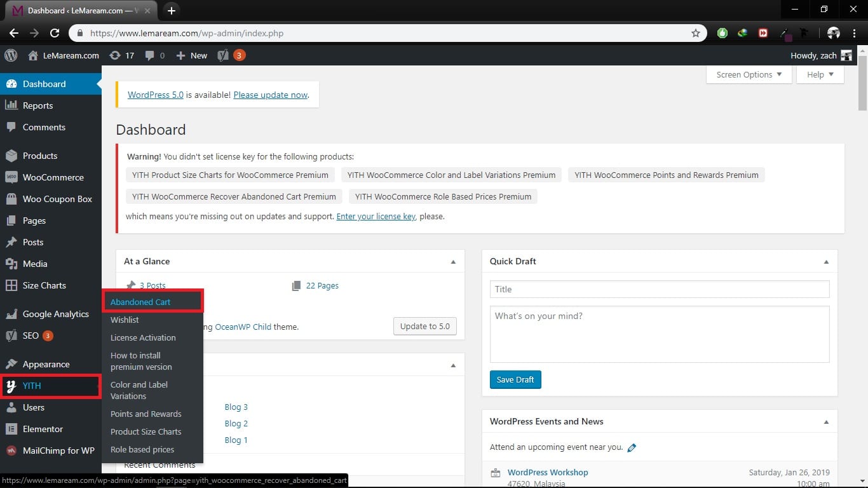The image size is (868, 488).
Task: Expand the Screen Options dropdown
Action: coord(749,74)
